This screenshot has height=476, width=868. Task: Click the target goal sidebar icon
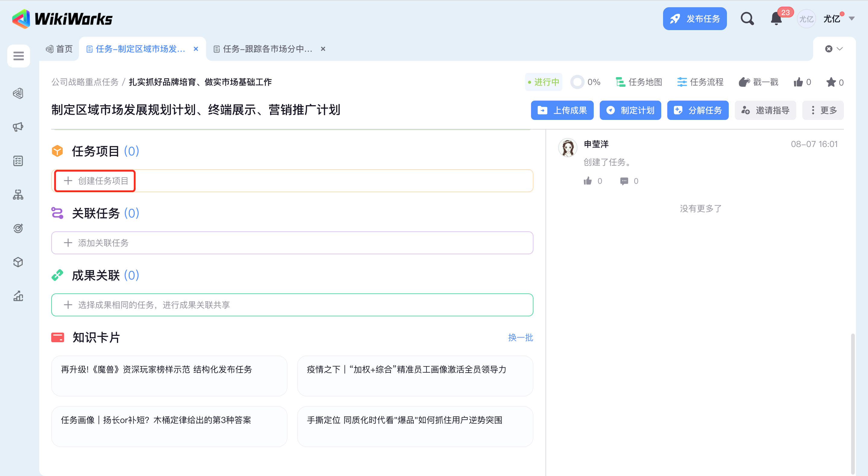(18, 228)
